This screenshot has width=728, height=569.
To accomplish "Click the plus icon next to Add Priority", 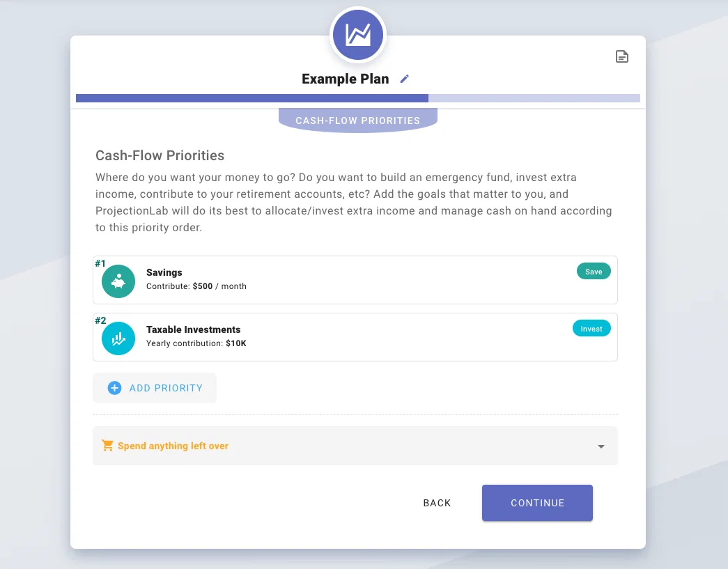I will [x=114, y=388].
